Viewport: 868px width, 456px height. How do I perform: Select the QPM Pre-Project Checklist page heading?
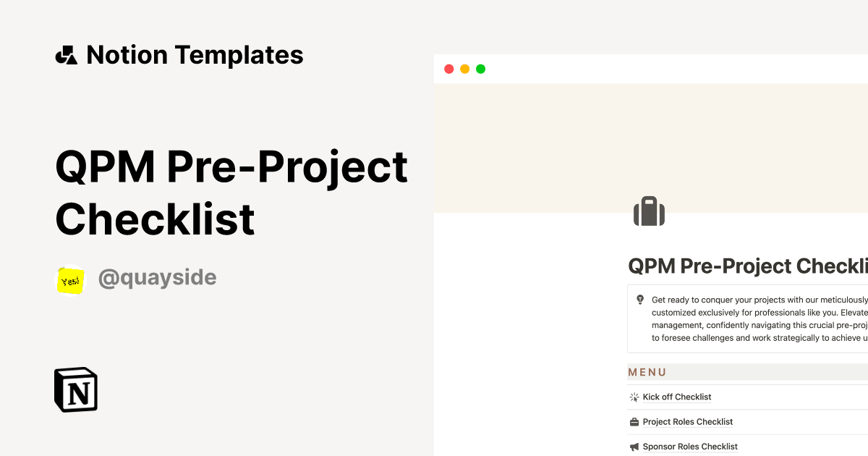click(x=745, y=266)
